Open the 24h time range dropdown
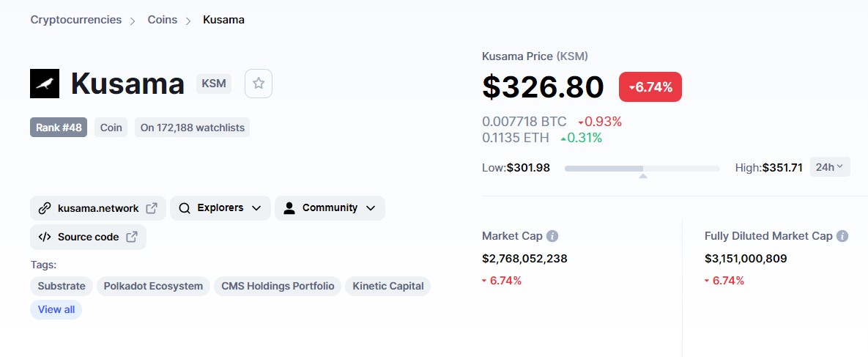868x357 pixels. tap(829, 167)
